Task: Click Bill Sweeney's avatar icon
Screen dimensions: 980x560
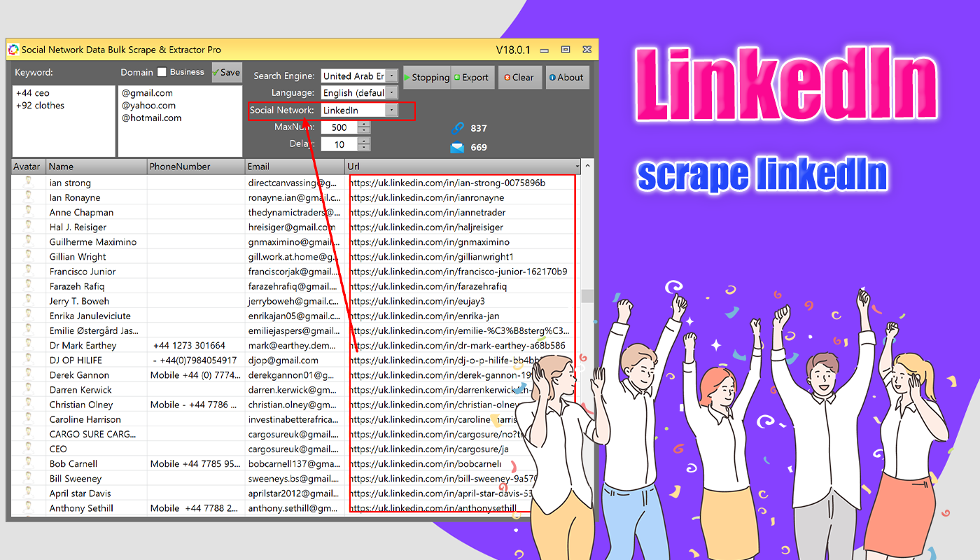Action: coord(29,478)
